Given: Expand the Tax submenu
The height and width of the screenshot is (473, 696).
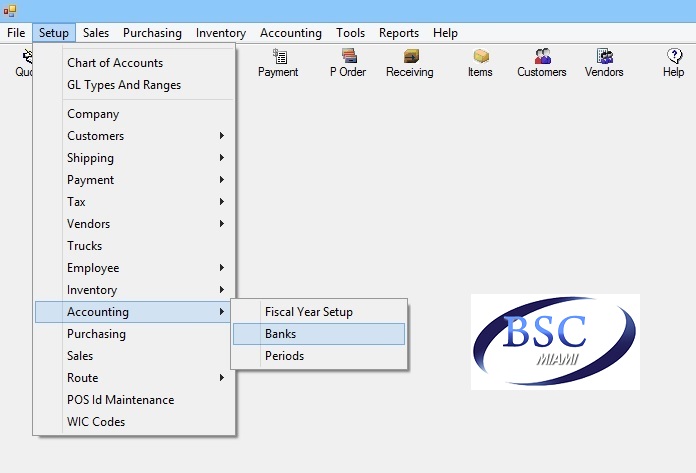Looking at the screenshot, I should 134,202.
